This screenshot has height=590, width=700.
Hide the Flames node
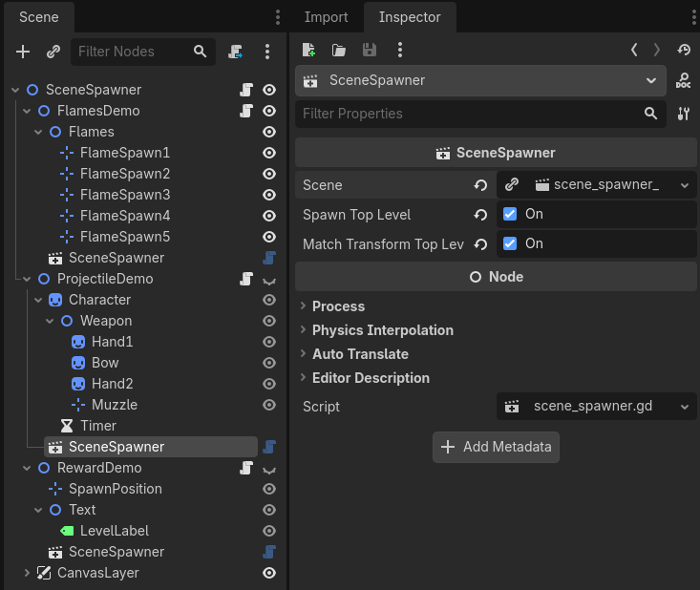point(269,132)
